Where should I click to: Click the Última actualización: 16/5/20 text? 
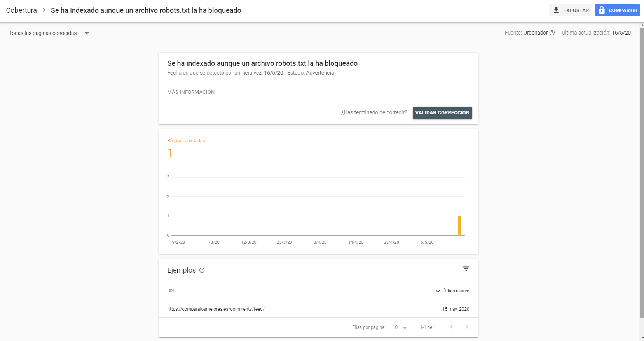click(x=596, y=33)
